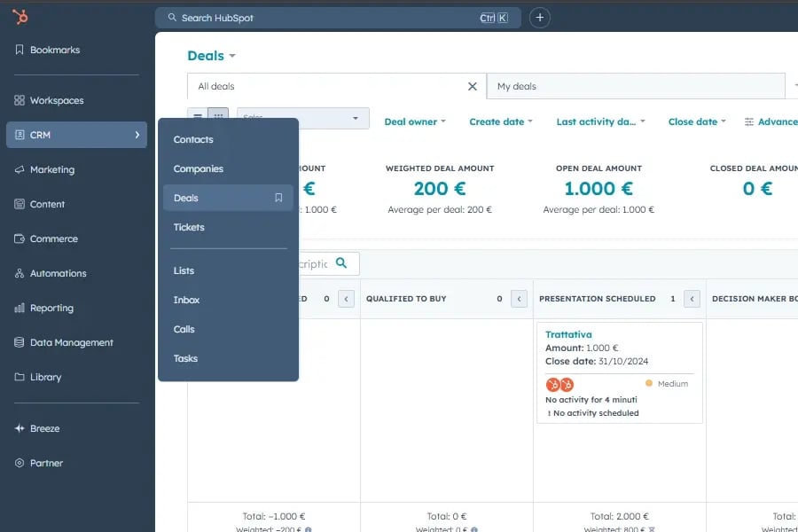
Task: Select Deals in the CRM flyout
Action: 228,198
